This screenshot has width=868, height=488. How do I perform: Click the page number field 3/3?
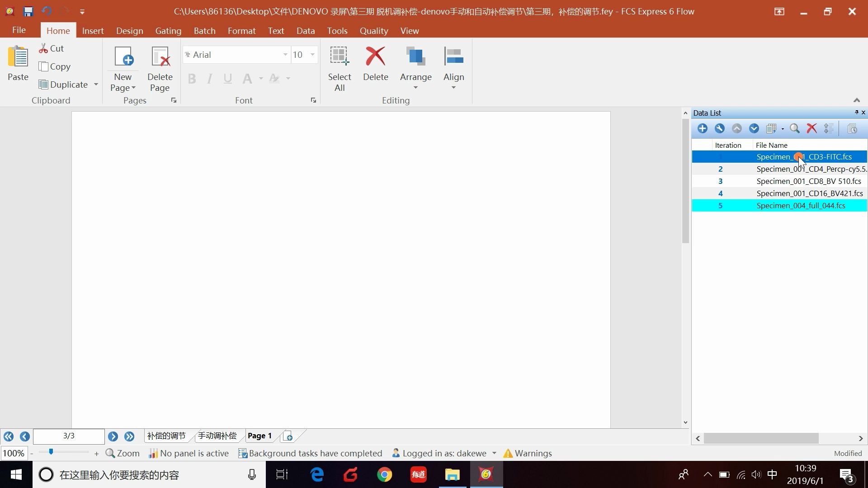69,436
